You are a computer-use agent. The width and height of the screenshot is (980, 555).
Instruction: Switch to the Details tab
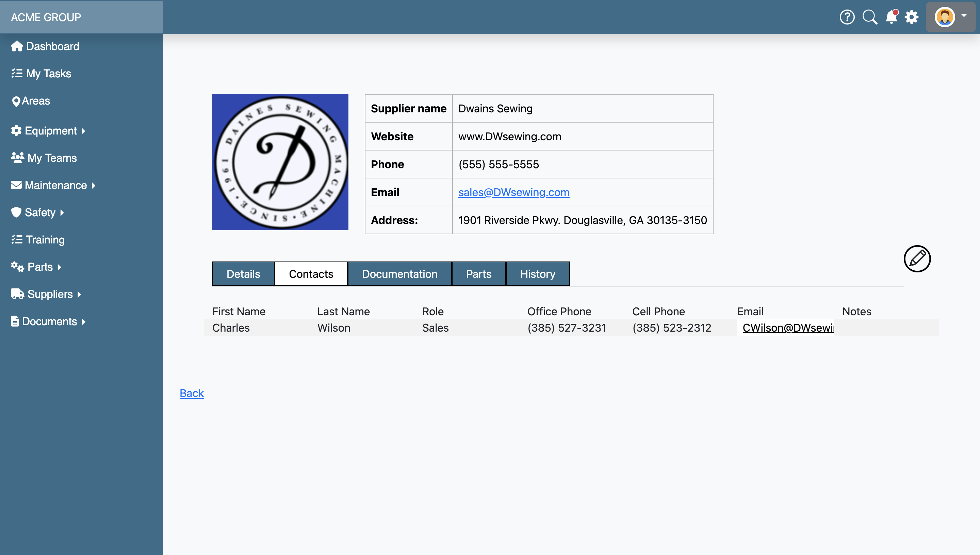click(243, 274)
